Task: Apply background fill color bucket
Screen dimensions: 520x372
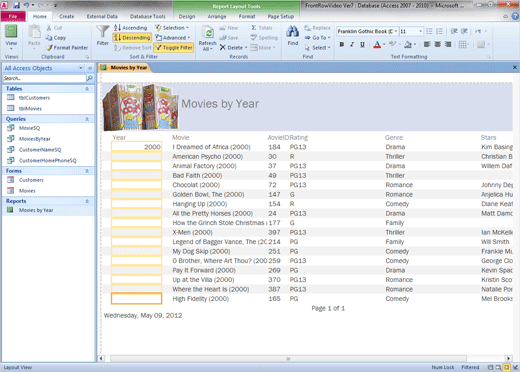Action: 408,44
